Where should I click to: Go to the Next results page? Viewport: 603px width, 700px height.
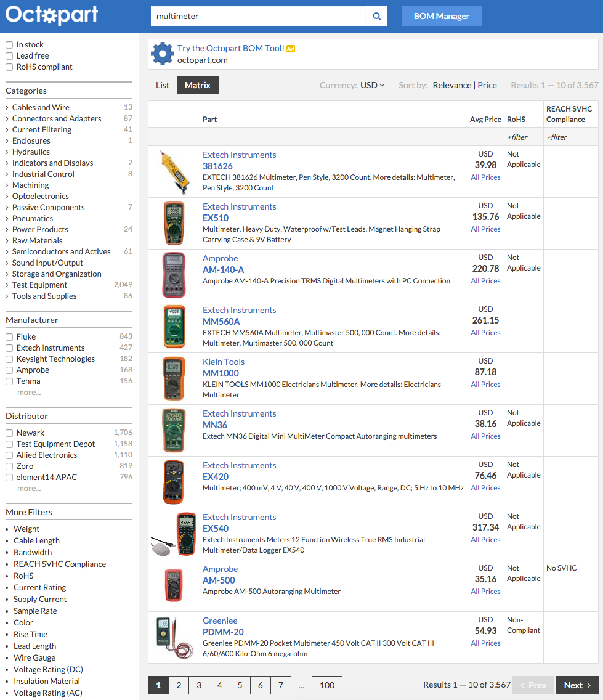click(x=577, y=685)
